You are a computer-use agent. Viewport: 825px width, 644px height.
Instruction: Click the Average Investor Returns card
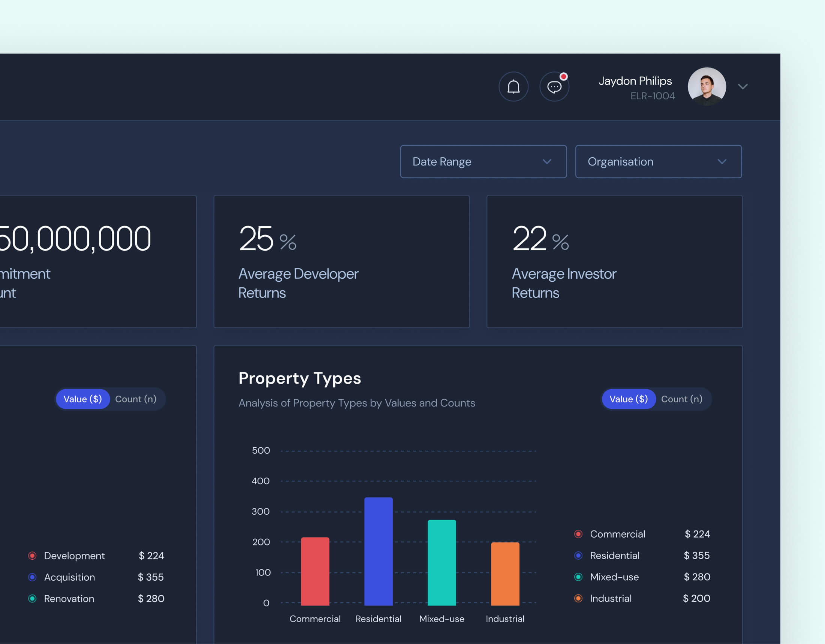614,261
